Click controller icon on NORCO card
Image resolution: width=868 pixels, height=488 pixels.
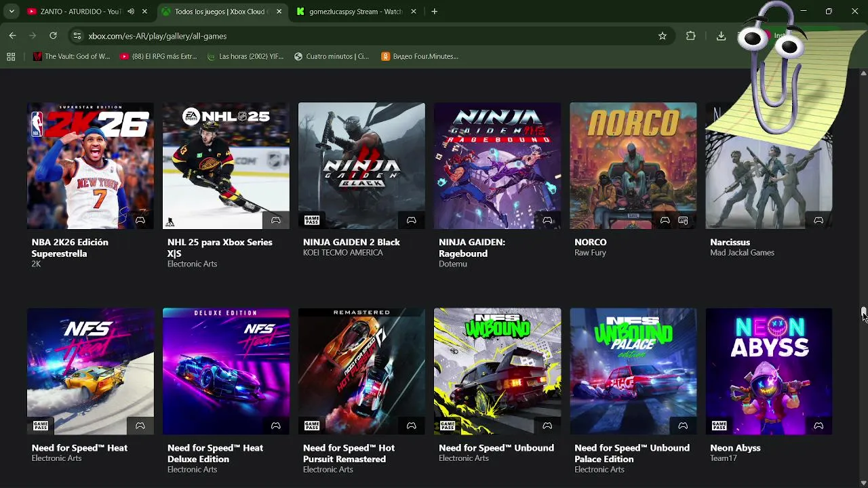(x=665, y=220)
